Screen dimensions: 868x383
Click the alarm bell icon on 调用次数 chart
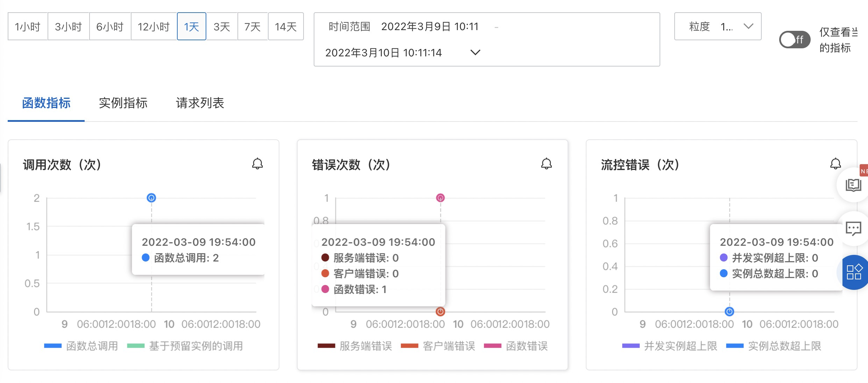[x=257, y=164]
